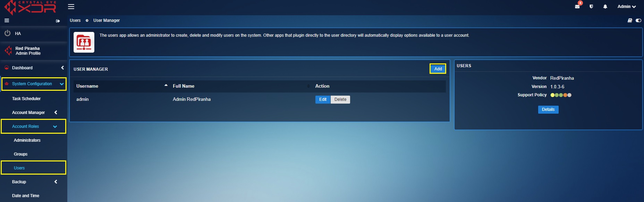Screen dimensions: 644x202
Task: Edit the admin user
Action: (x=323, y=99)
